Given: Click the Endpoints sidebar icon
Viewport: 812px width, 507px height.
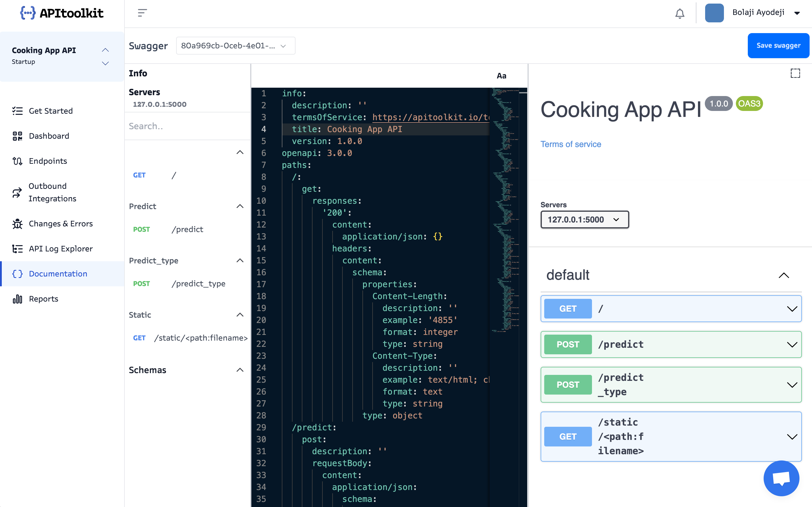Looking at the screenshot, I should tap(17, 161).
